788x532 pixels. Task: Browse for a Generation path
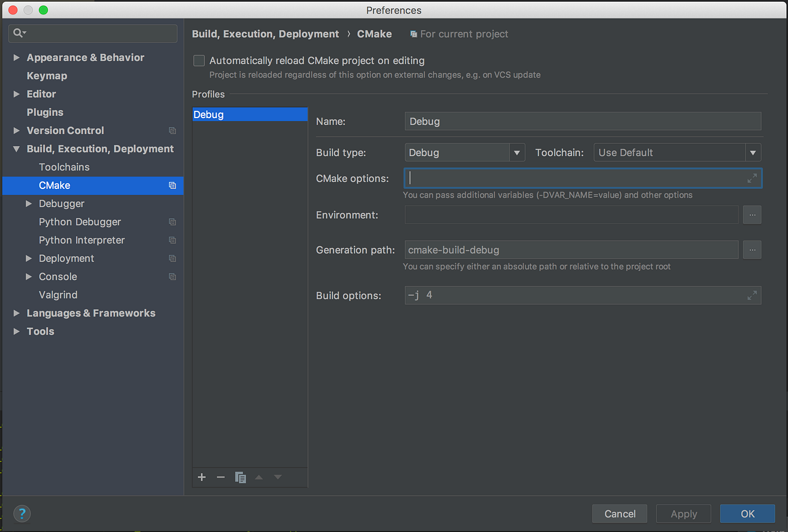[752, 250]
